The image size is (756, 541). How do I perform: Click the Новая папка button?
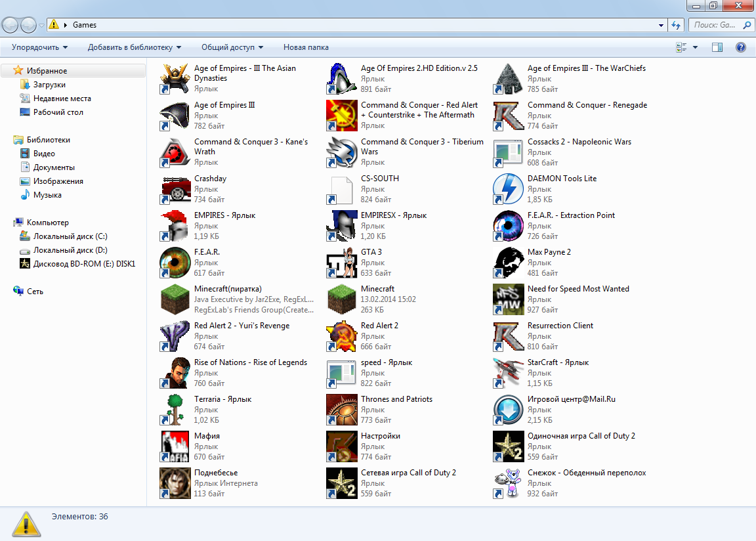tap(306, 47)
